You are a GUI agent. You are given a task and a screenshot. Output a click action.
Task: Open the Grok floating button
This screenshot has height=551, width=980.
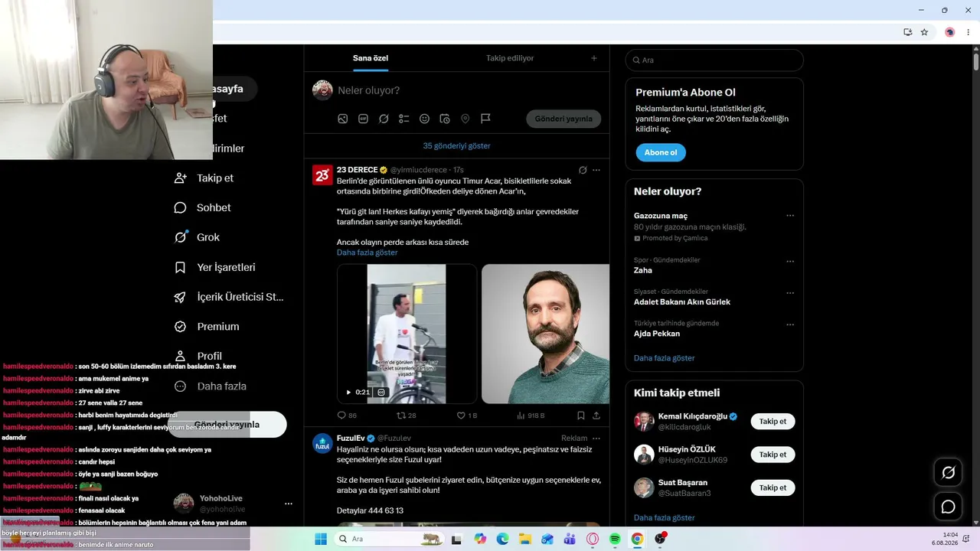(948, 473)
